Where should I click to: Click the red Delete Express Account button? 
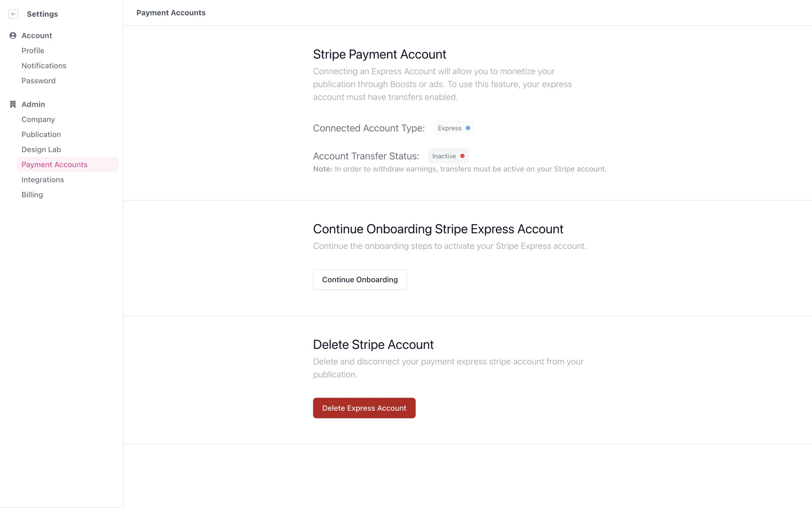(364, 408)
